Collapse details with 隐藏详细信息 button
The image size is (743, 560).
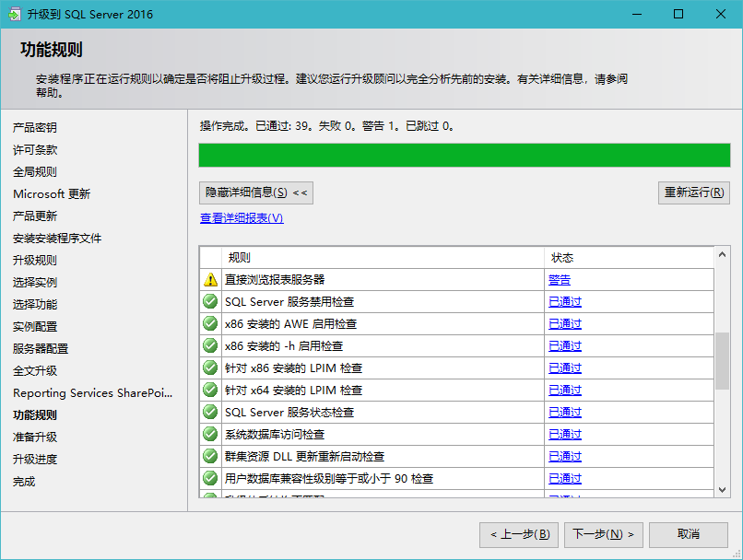[x=256, y=192]
